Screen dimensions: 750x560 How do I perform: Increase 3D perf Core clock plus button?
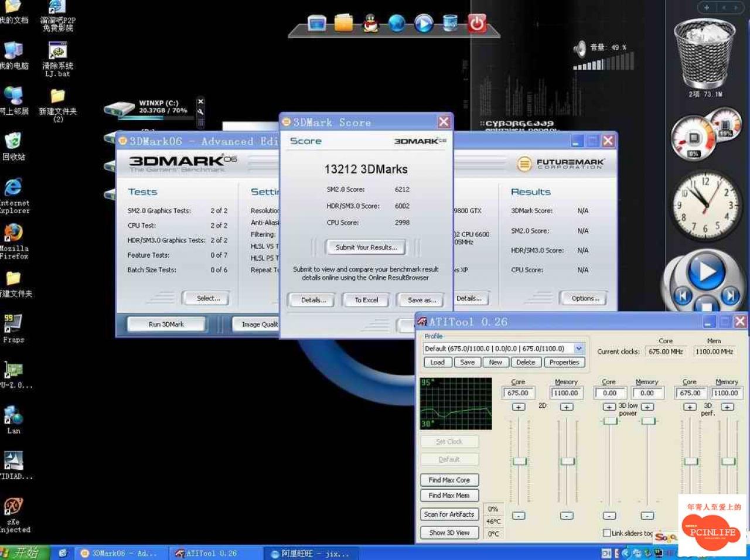[x=690, y=407]
